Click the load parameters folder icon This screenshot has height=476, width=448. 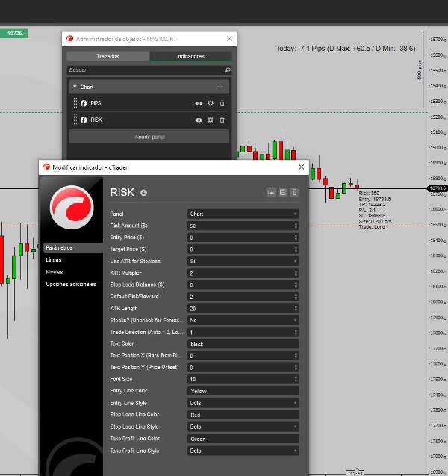(271, 192)
